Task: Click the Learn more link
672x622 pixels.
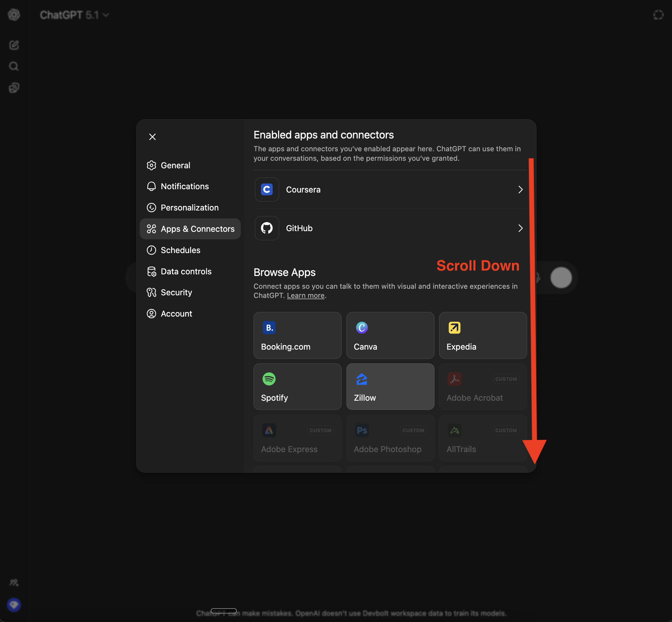Action: (305, 296)
